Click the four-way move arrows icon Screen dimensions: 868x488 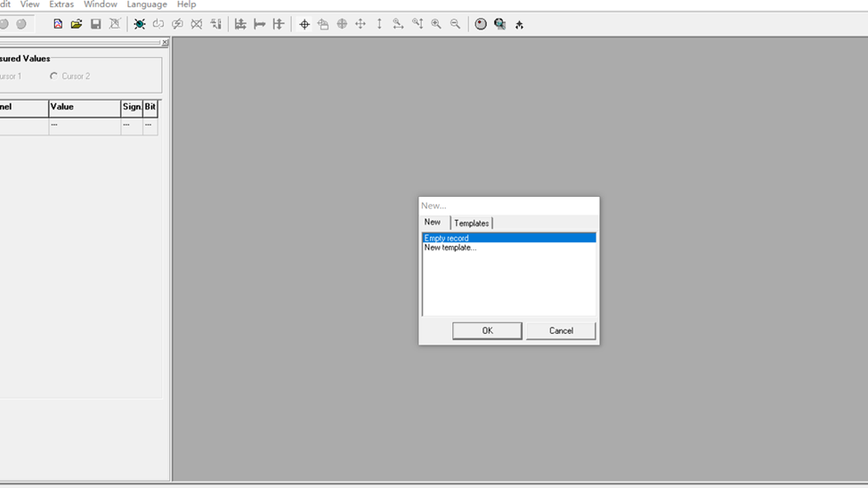(x=361, y=24)
